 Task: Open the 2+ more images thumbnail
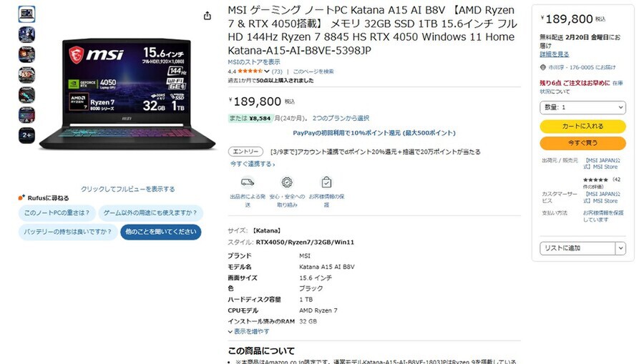26,135
